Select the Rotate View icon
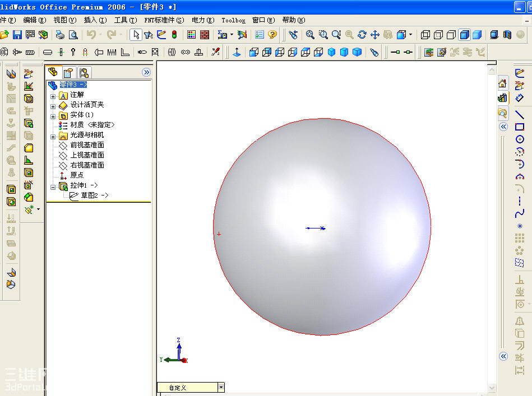Image resolution: width=532 pixels, height=396 pixels. [x=362, y=35]
